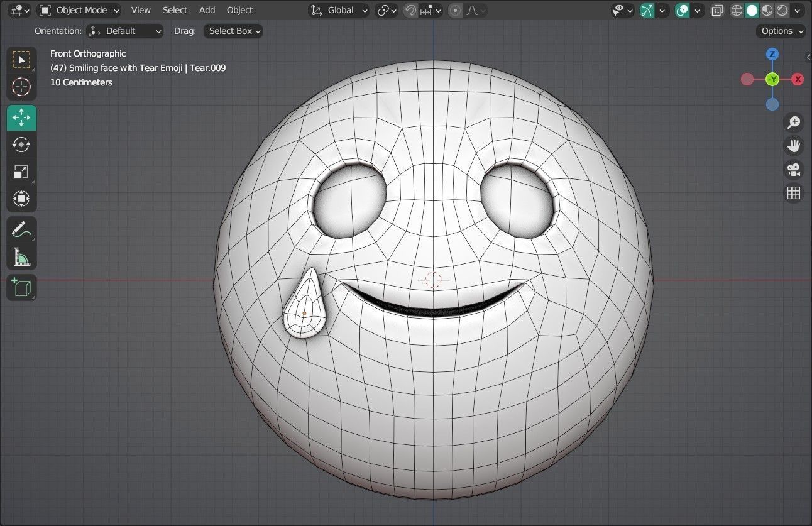
Task: Switch to Solid viewport shading
Action: click(752, 10)
